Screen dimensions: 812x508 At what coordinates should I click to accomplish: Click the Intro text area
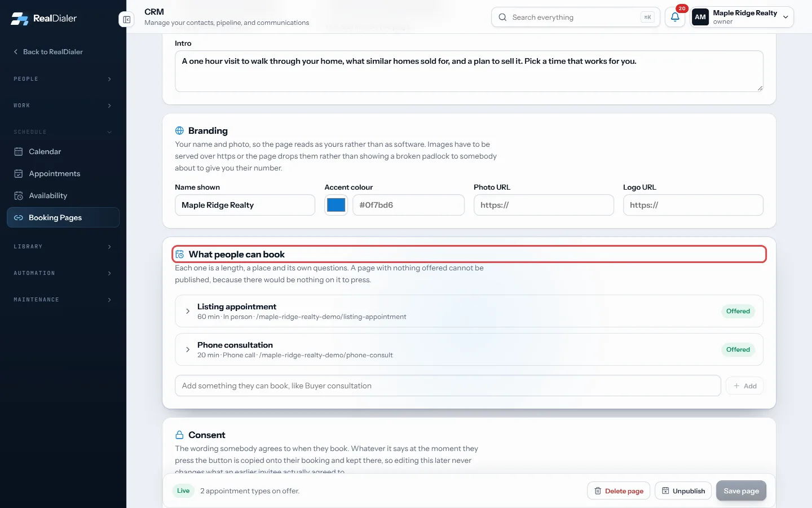click(469, 71)
